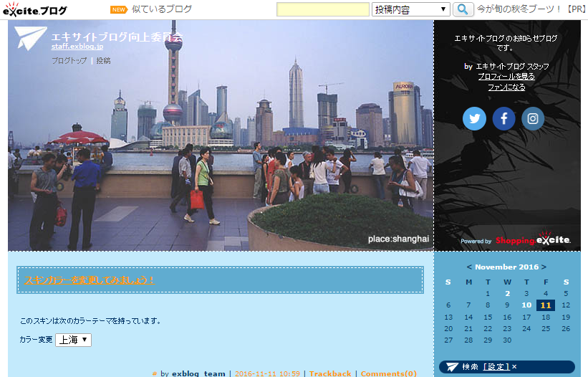Screen dimensions: 588x377
Task: Open the 検索 widget 設定 link
Action: (x=497, y=367)
